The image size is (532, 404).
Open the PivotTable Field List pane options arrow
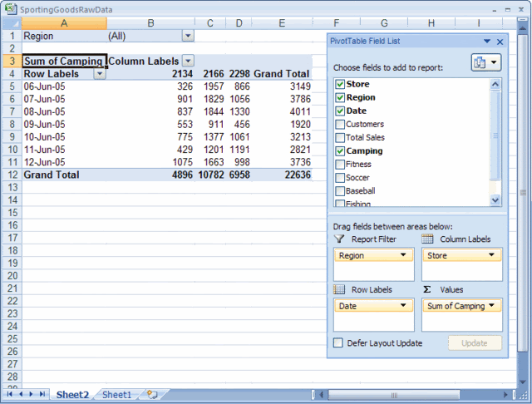(487, 42)
